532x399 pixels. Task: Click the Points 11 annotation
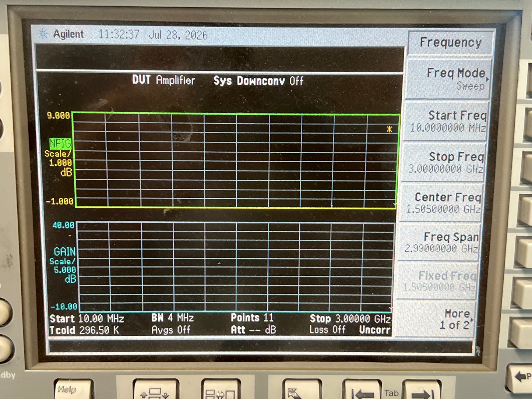pos(252,317)
